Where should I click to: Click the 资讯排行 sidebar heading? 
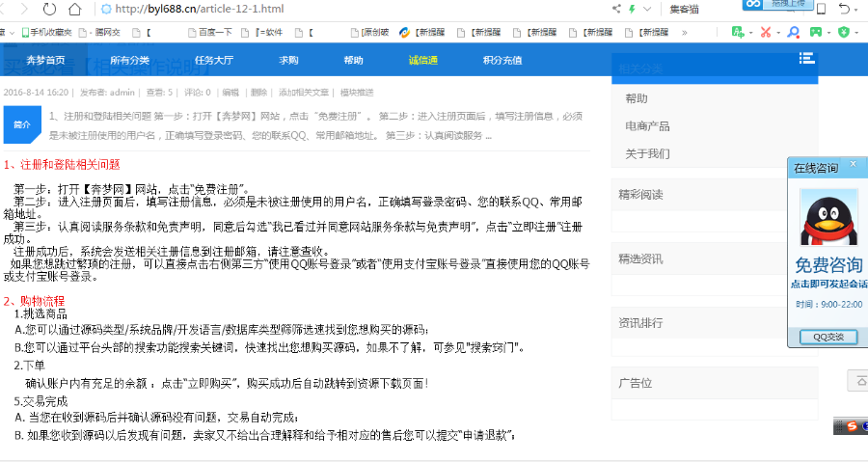click(640, 322)
